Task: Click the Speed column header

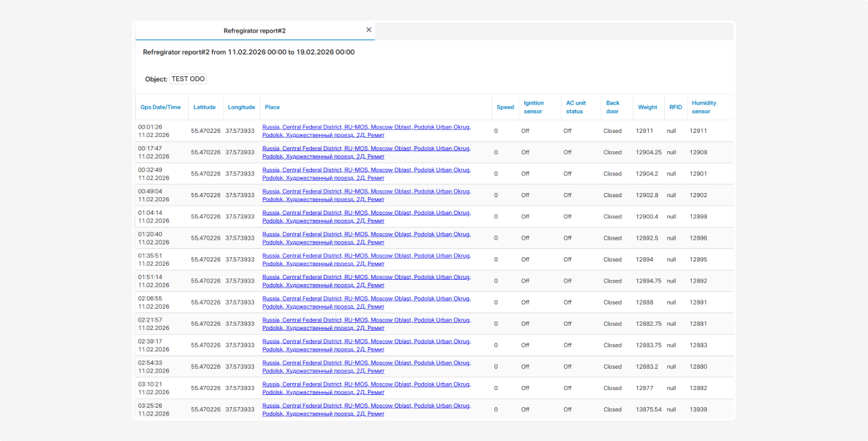Action: tap(505, 107)
